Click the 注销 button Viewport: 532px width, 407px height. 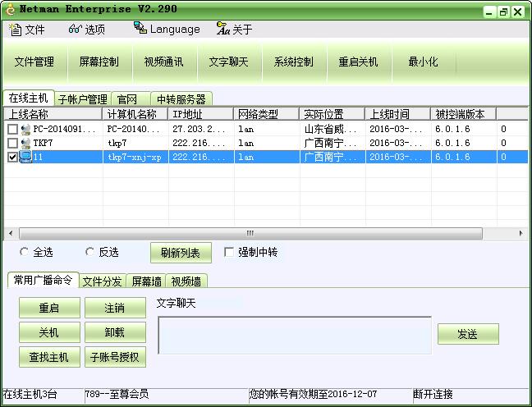pyautogui.click(x=116, y=308)
